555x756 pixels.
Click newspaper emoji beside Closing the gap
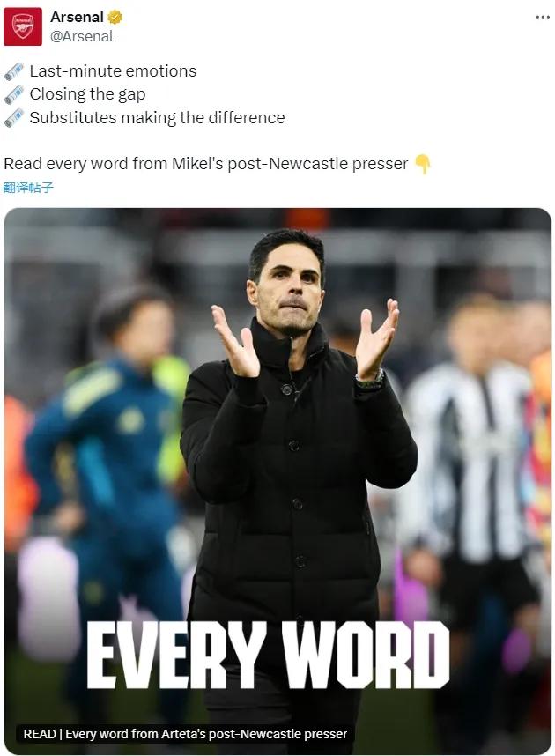[x=14, y=94]
